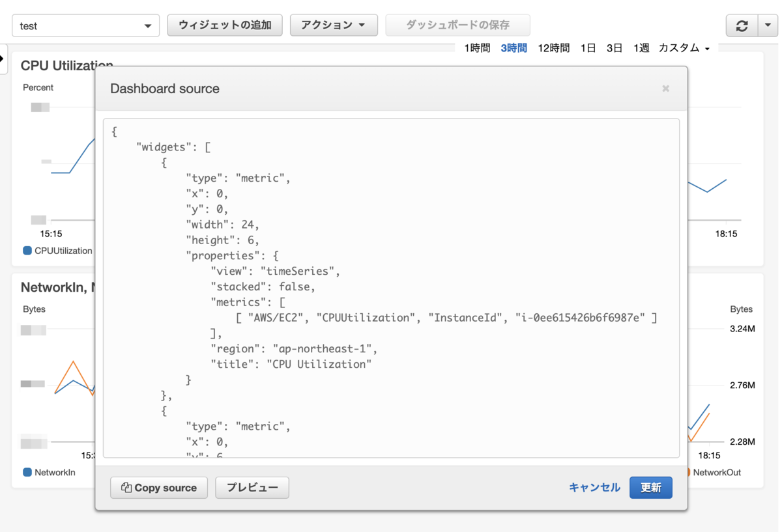
Task: Click the 3.24M axis value
Action: (x=742, y=329)
